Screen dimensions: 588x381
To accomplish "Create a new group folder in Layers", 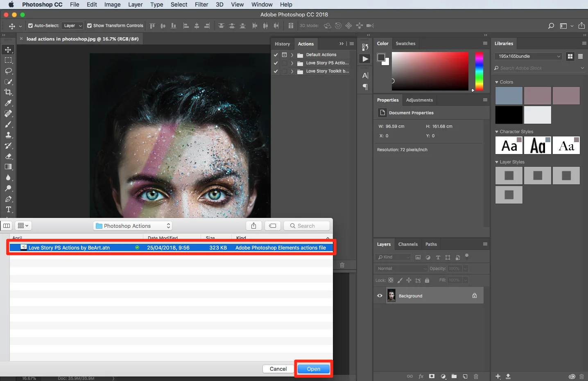I will pyautogui.click(x=454, y=376).
